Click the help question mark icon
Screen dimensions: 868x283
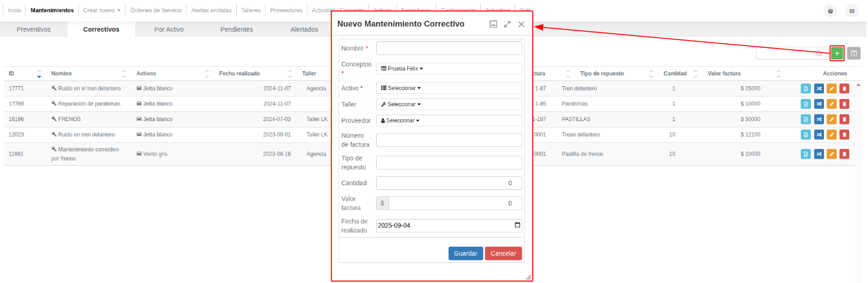(x=831, y=11)
